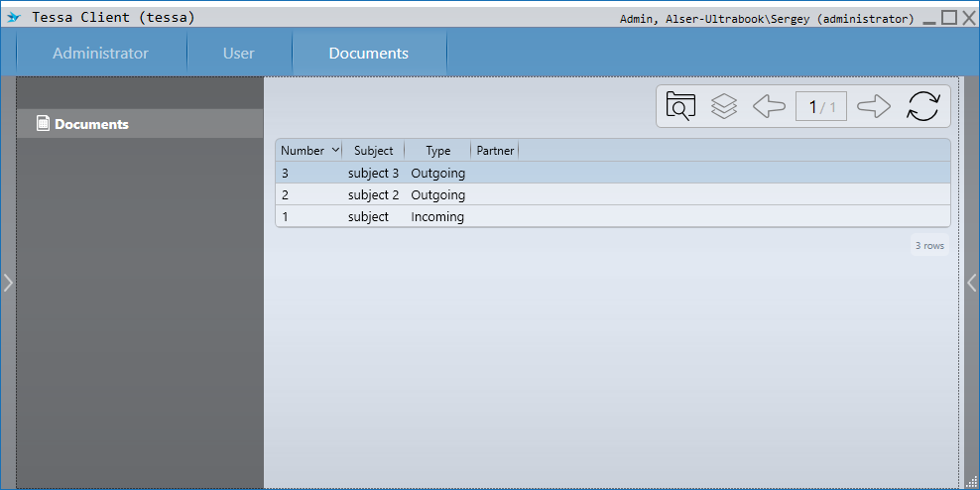Click the Tessa bird logo icon
Viewport: 980px width, 490px height.
click(x=14, y=18)
